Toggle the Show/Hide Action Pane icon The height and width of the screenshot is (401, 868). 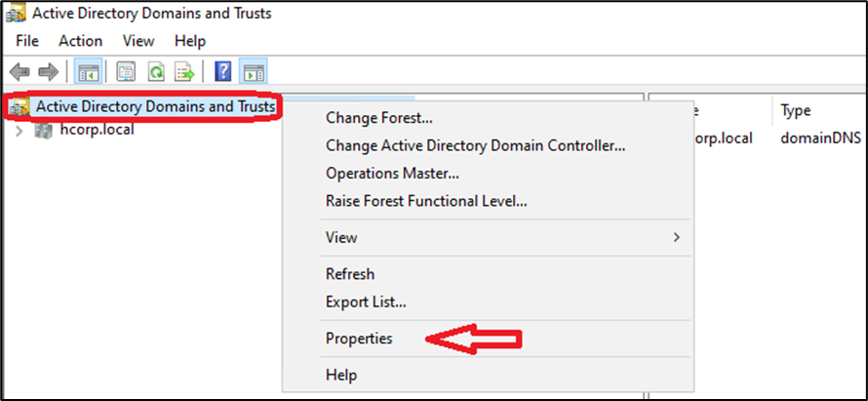click(254, 71)
